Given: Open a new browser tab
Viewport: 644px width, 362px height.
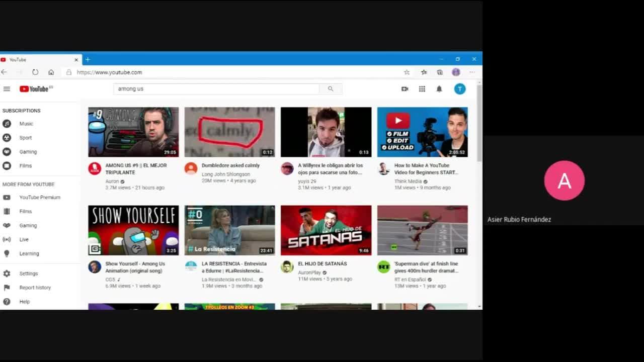Looking at the screenshot, I should [x=88, y=59].
